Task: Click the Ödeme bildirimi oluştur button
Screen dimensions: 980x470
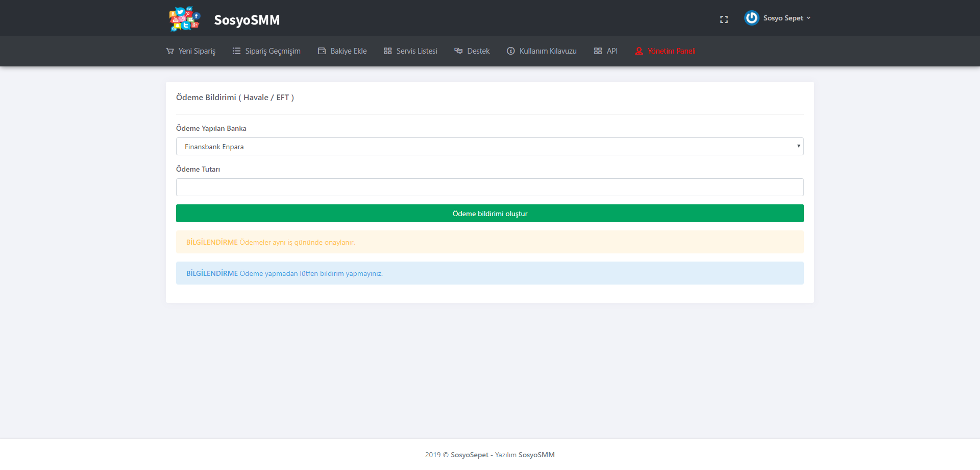Action: [490, 214]
